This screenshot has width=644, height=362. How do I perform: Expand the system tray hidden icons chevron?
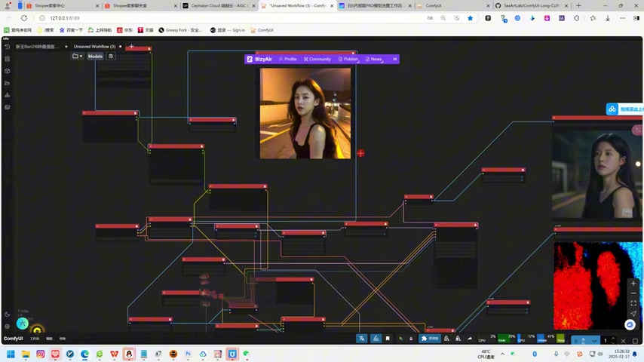(x=502, y=354)
